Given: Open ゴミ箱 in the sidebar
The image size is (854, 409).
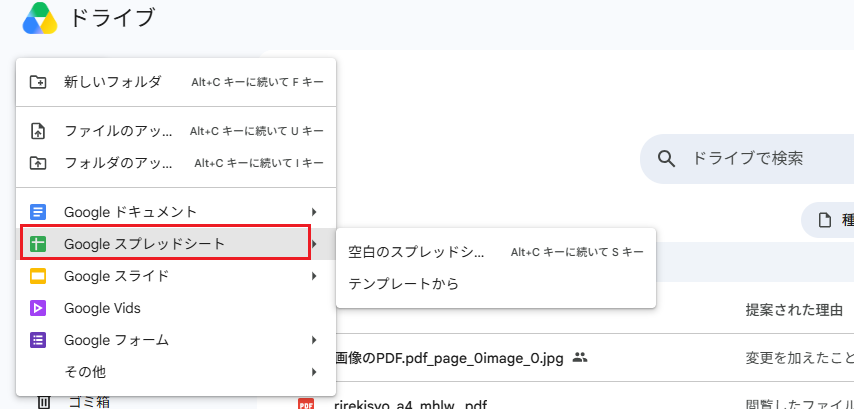Looking at the screenshot, I should (89, 402).
